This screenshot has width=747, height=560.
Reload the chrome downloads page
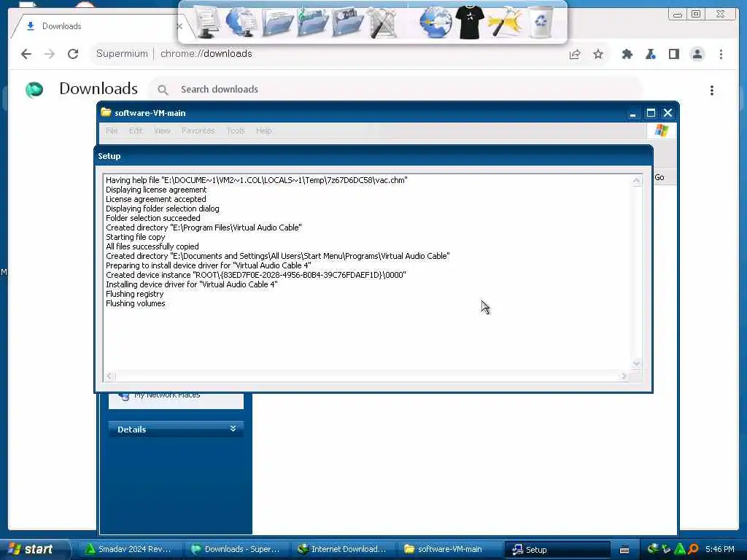73,54
